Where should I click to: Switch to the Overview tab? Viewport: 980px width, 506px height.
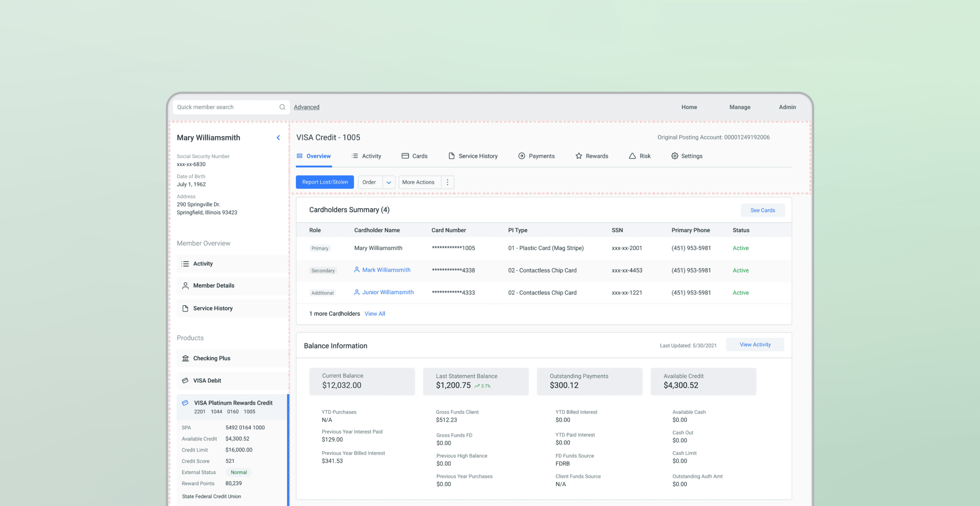[314, 156]
